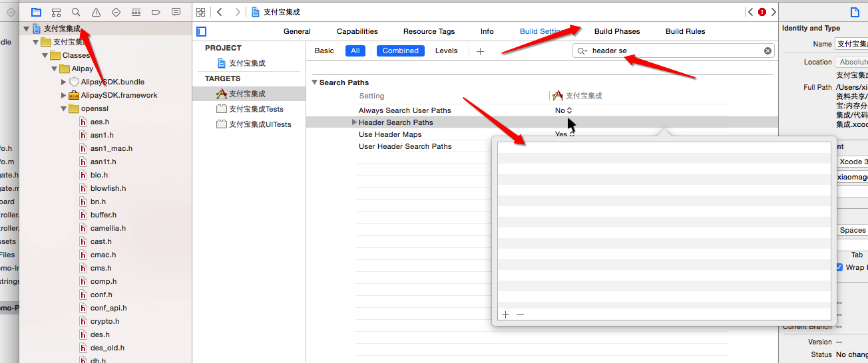Click the 支付宝集成 item in the jump bar
Screen dimensions: 868x363
click(275, 12)
